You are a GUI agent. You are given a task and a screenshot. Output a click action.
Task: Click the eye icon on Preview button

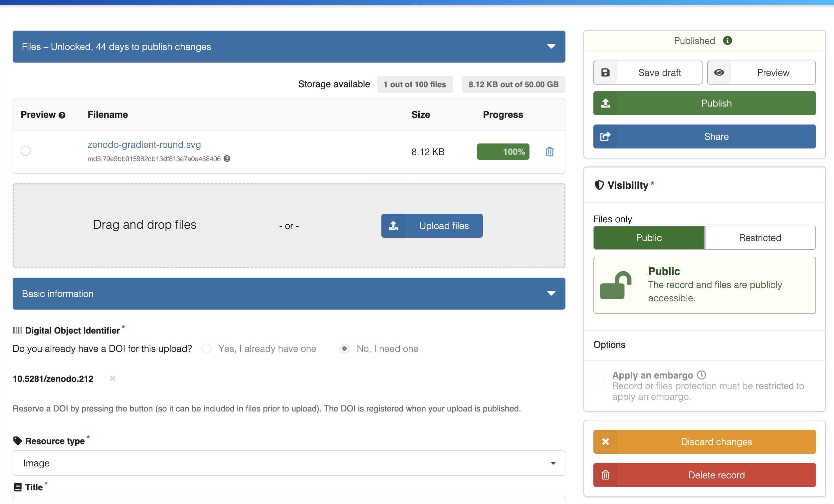pos(719,73)
